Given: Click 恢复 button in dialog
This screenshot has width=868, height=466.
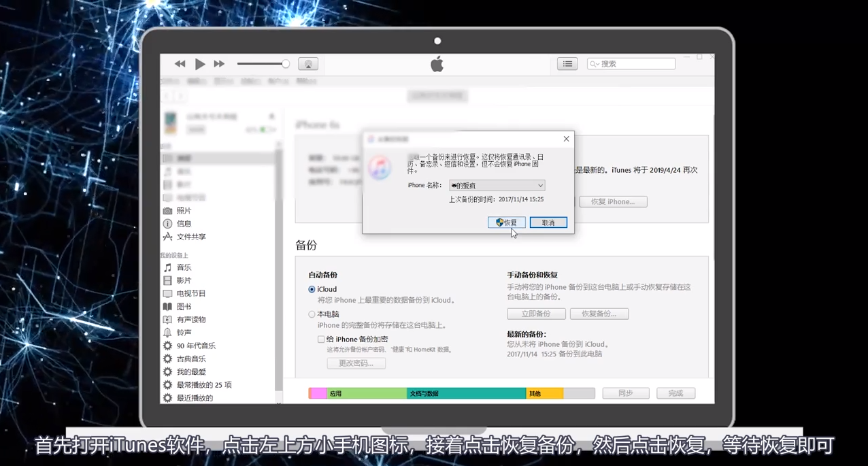Looking at the screenshot, I should tap(507, 222).
